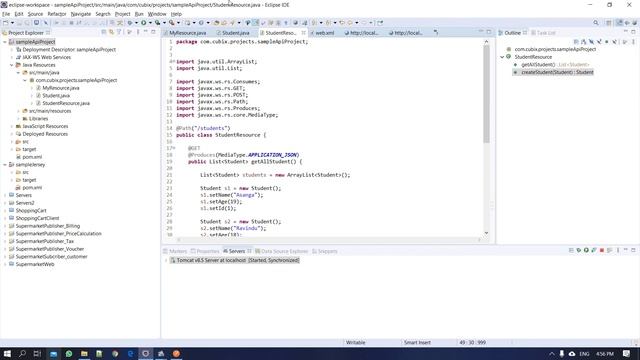Click Link with Editor in Project Explorer
Image resolution: width=640 pixels, height=360 pixels.
(x=111, y=32)
